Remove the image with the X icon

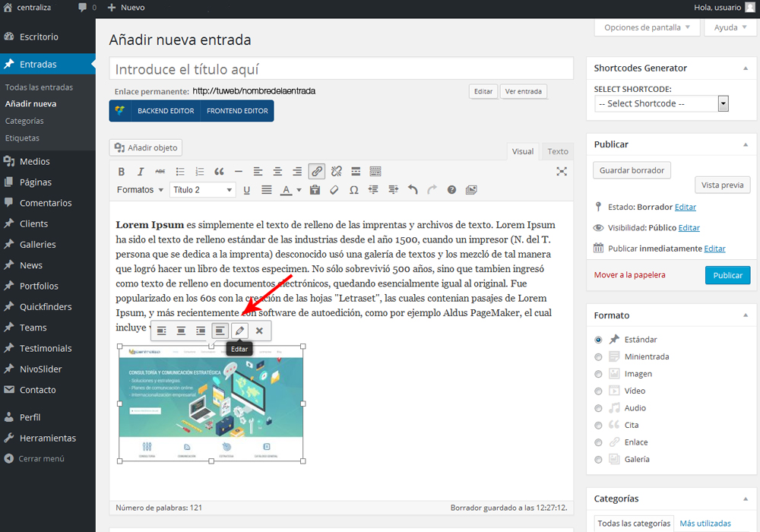click(x=260, y=331)
